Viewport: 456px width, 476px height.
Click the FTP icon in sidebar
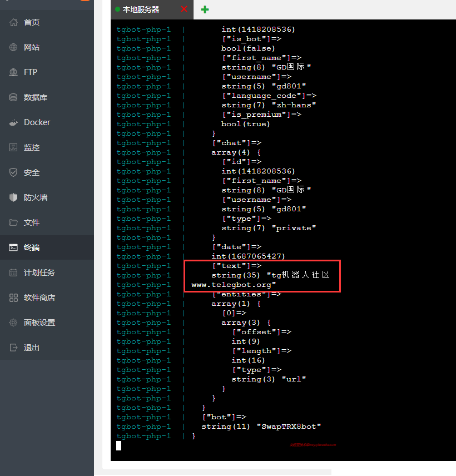coord(13,72)
